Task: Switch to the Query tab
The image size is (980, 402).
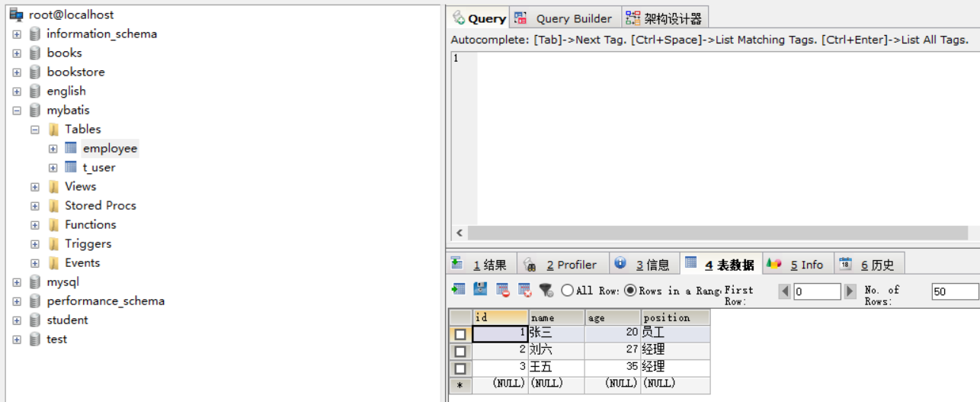Action: (x=479, y=18)
